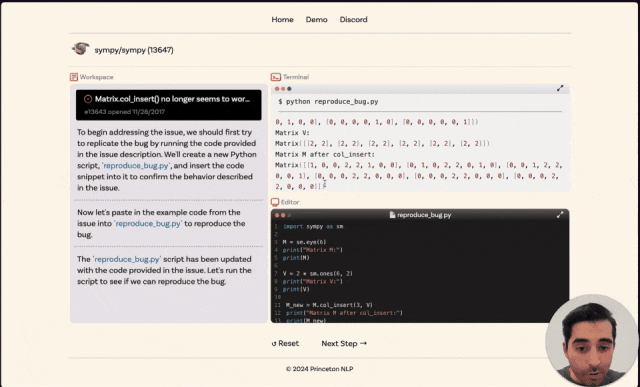Click the Workspace panel icon
The height and width of the screenshot is (387, 640).
(74, 77)
